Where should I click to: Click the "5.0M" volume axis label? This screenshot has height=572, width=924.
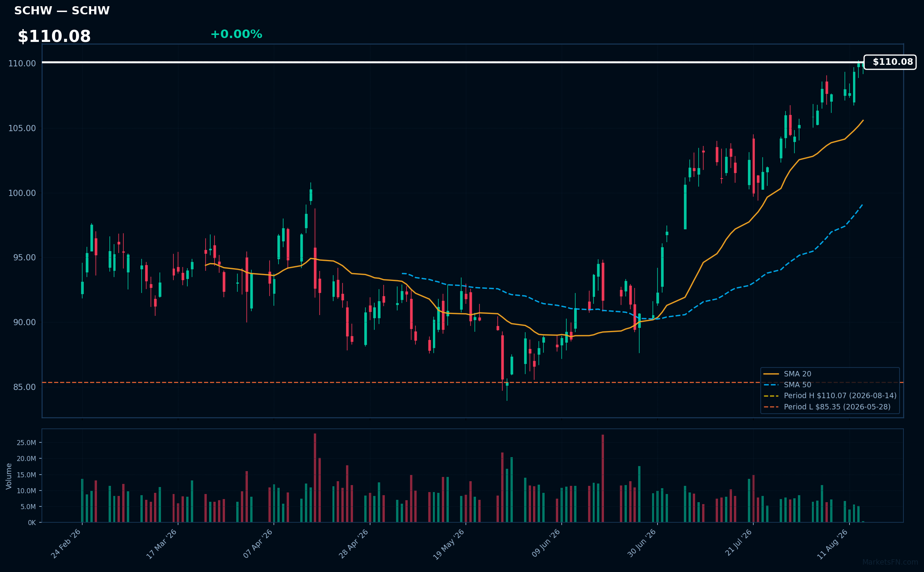28,507
